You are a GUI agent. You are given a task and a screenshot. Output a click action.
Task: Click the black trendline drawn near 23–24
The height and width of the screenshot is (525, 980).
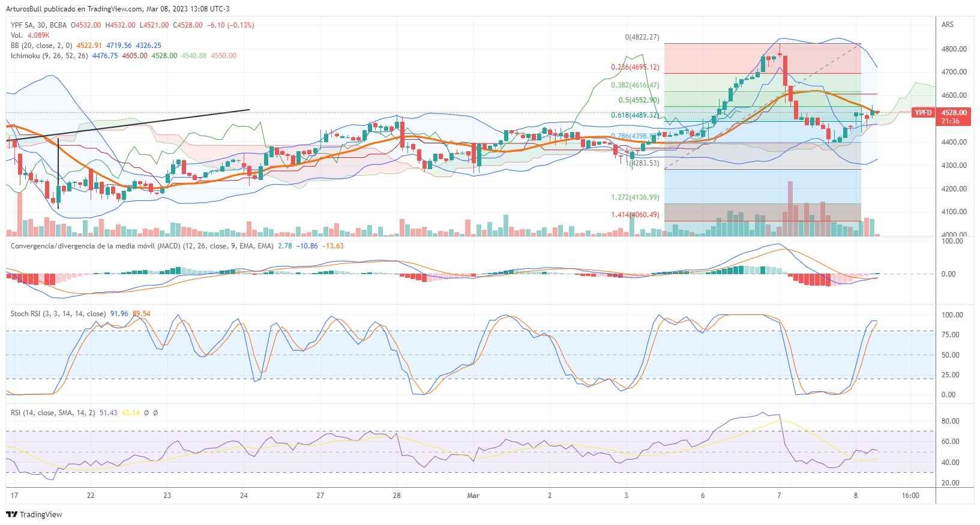point(129,125)
